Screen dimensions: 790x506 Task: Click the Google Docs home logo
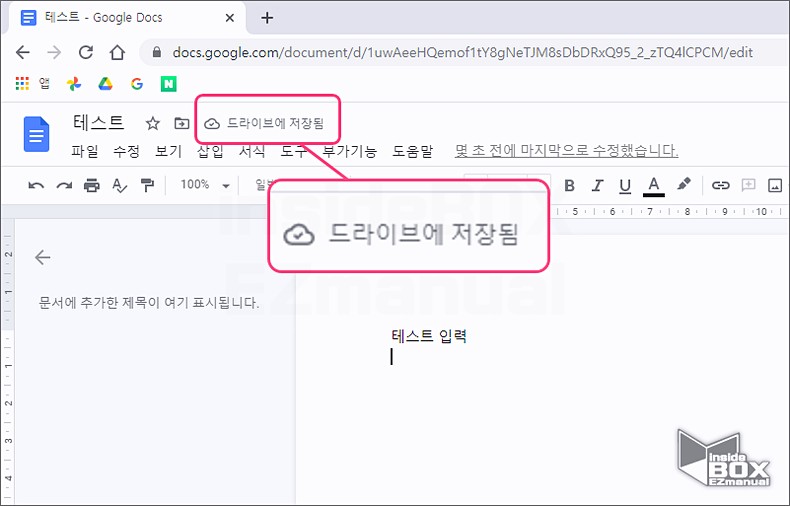[37, 134]
